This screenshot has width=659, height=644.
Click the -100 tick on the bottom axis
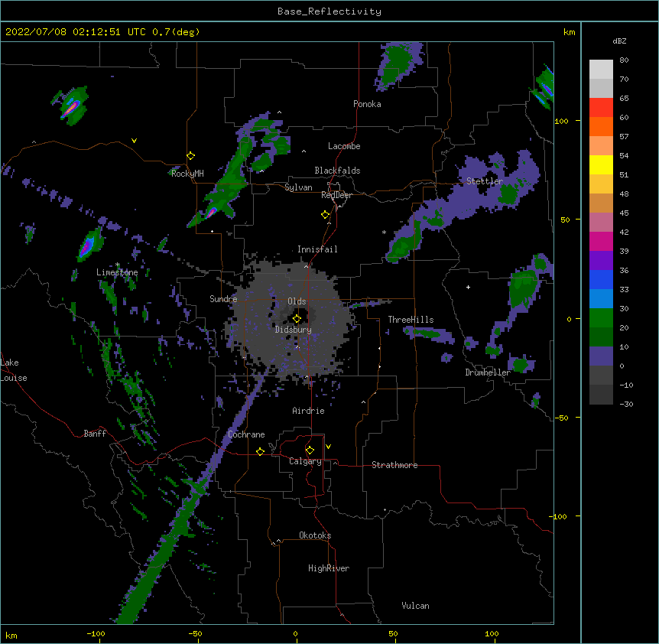[x=96, y=633]
